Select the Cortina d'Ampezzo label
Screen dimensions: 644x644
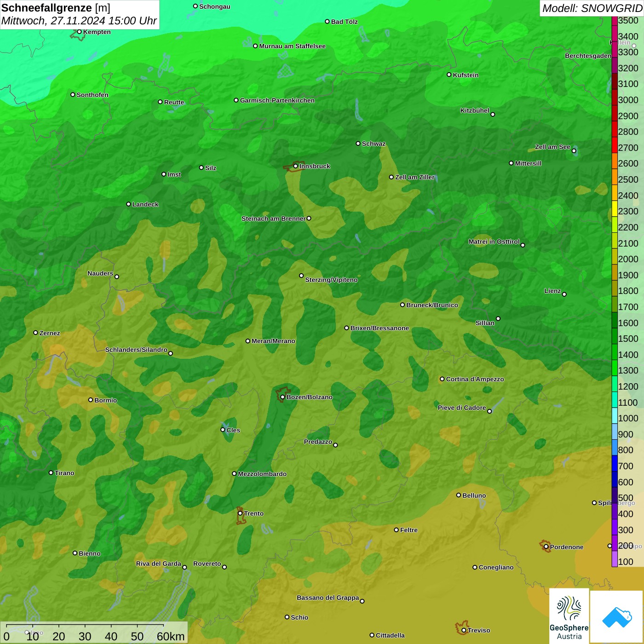click(475, 379)
